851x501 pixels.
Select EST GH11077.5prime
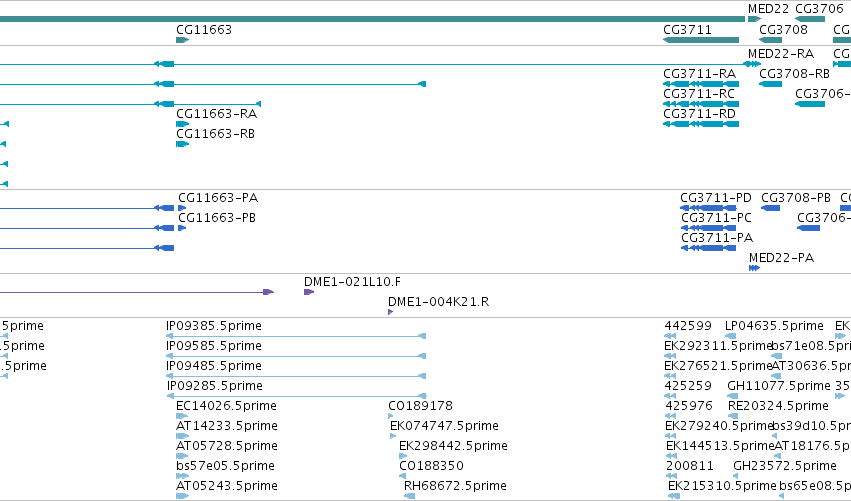[x=779, y=386]
